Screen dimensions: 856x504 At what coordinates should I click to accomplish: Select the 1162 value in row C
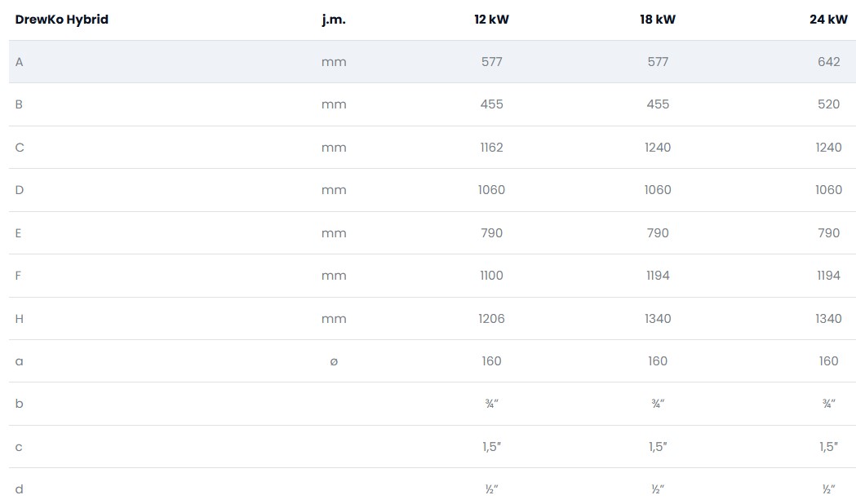[x=491, y=148]
